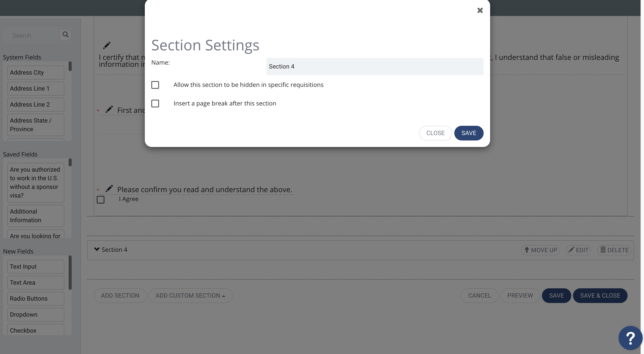
Task: Click DELETE on Section 4
Action: (614, 250)
